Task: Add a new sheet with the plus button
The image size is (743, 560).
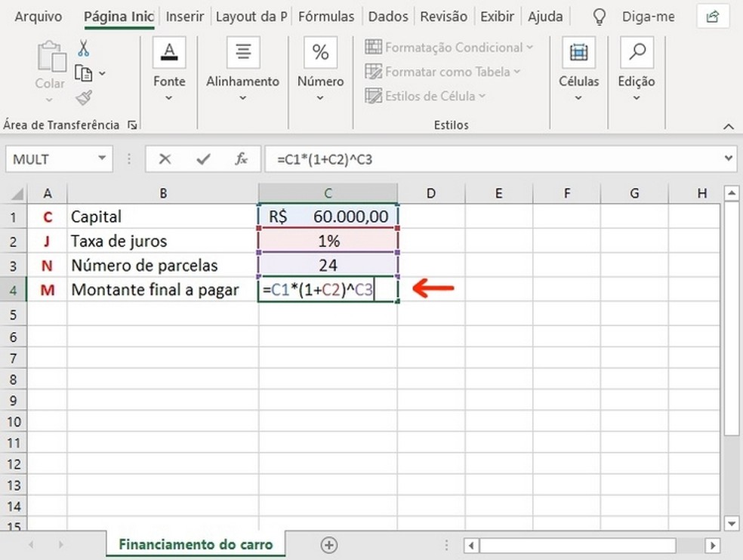Action: coord(328,544)
